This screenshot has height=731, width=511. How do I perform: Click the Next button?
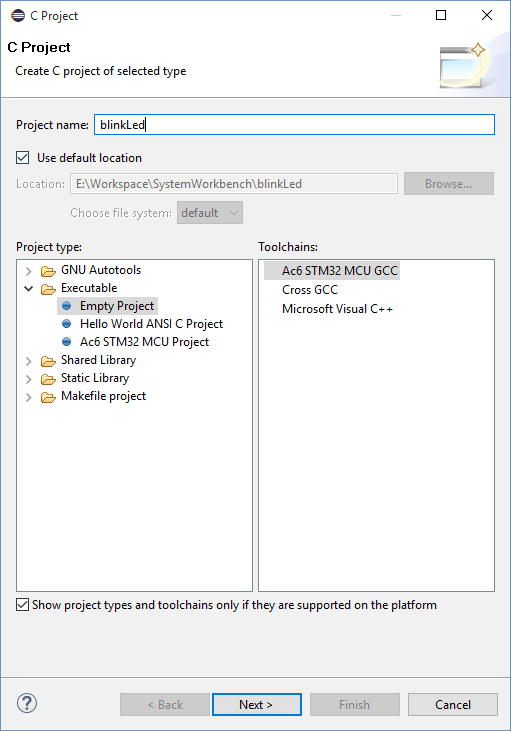(256, 704)
